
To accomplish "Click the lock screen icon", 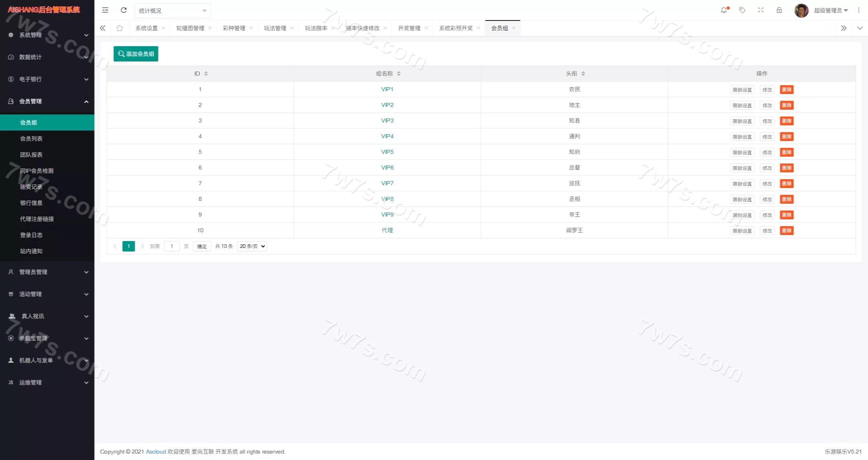I will point(779,10).
